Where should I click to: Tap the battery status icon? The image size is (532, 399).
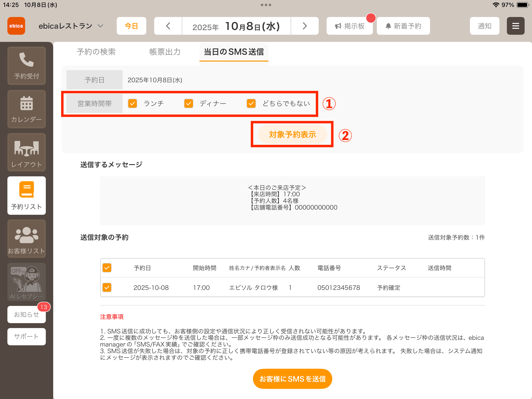pos(523,5)
